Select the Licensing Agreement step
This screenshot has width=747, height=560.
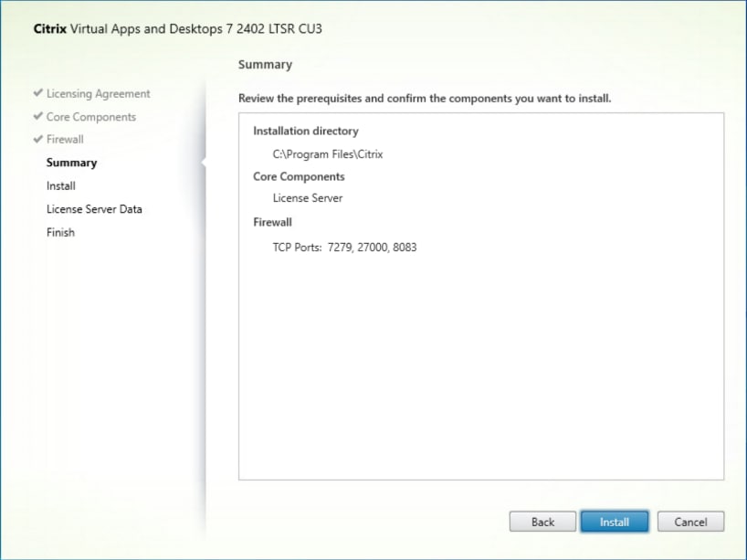98,94
